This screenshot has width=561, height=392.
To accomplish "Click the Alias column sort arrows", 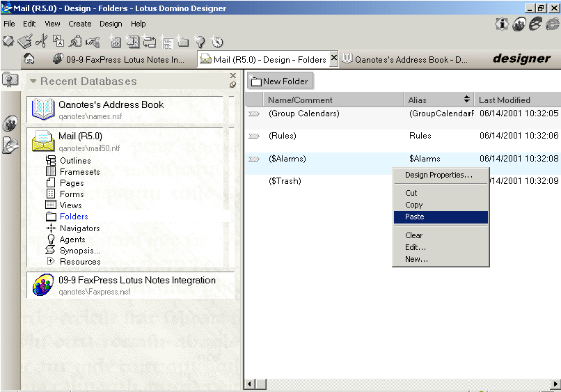I will [467, 100].
